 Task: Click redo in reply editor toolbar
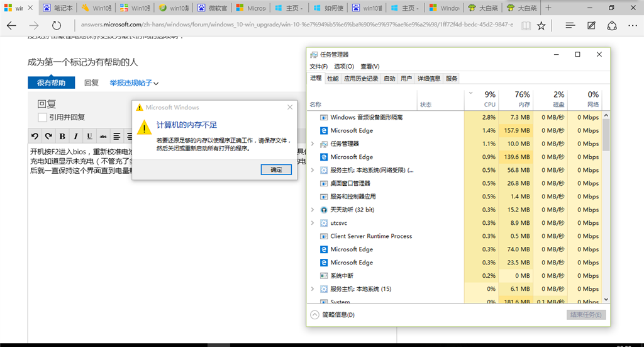point(48,136)
